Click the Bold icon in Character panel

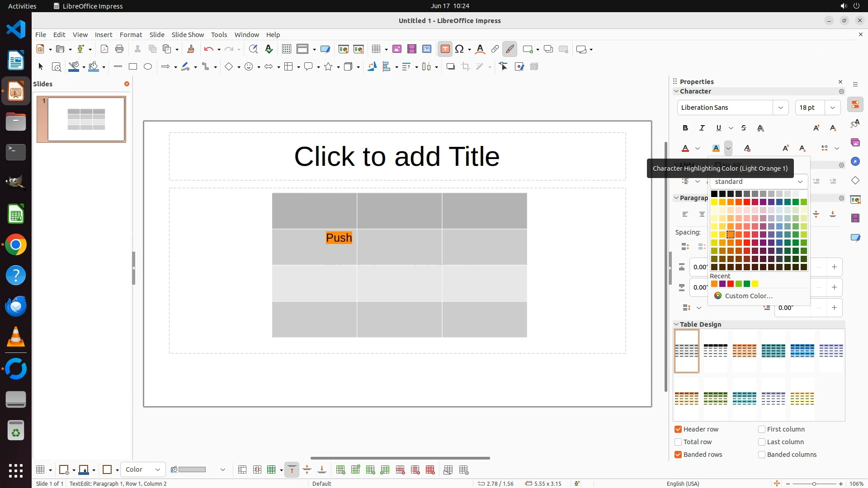tap(685, 128)
